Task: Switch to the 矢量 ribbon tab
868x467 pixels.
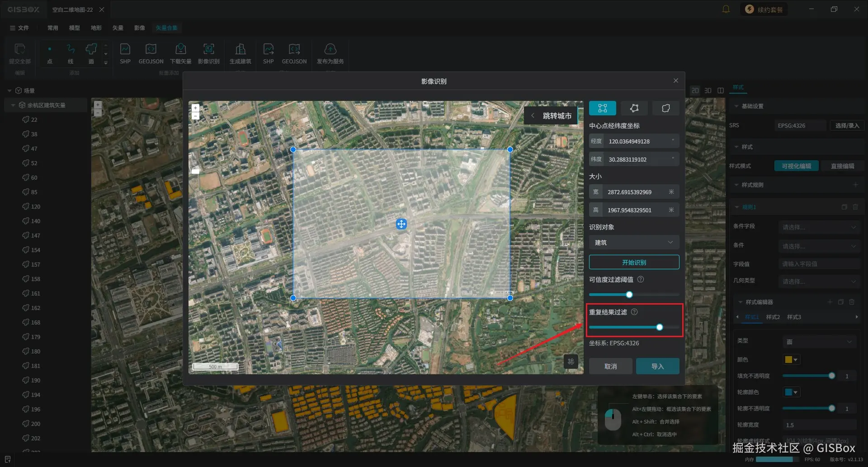Action: [x=118, y=28]
